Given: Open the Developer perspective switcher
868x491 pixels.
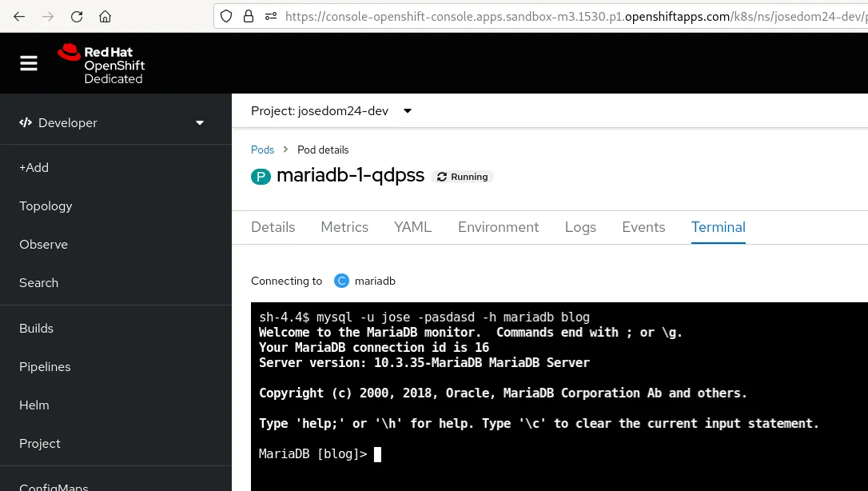Looking at the screenshot, I should [x=112, y=122].
